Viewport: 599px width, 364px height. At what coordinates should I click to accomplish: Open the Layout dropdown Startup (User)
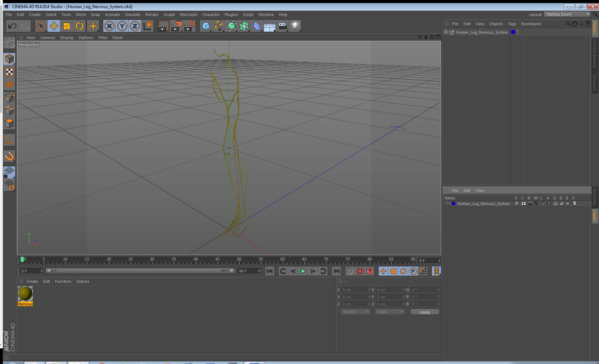(x=567, y=14)
